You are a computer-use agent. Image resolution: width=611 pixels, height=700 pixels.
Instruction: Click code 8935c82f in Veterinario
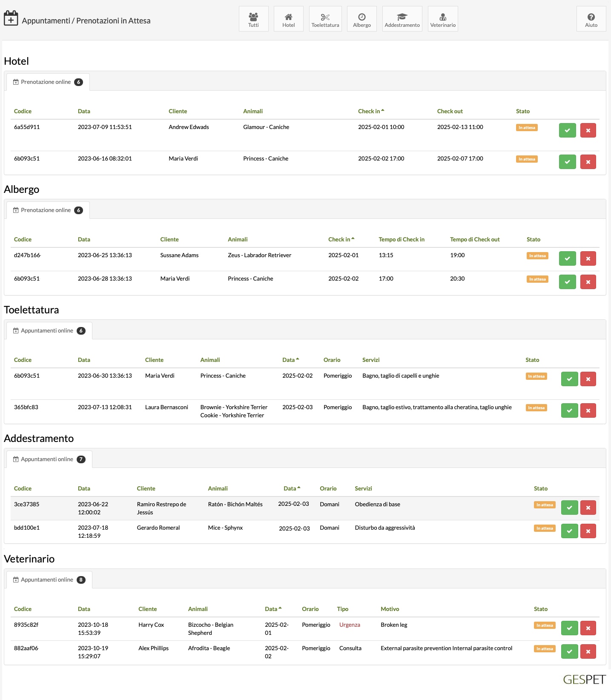click(x=26, y=625)
